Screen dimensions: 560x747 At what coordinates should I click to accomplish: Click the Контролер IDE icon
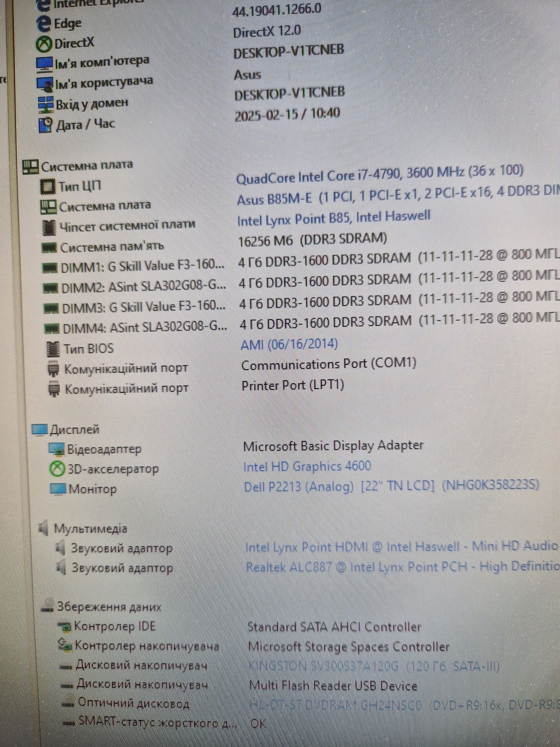tap(65, 627)
